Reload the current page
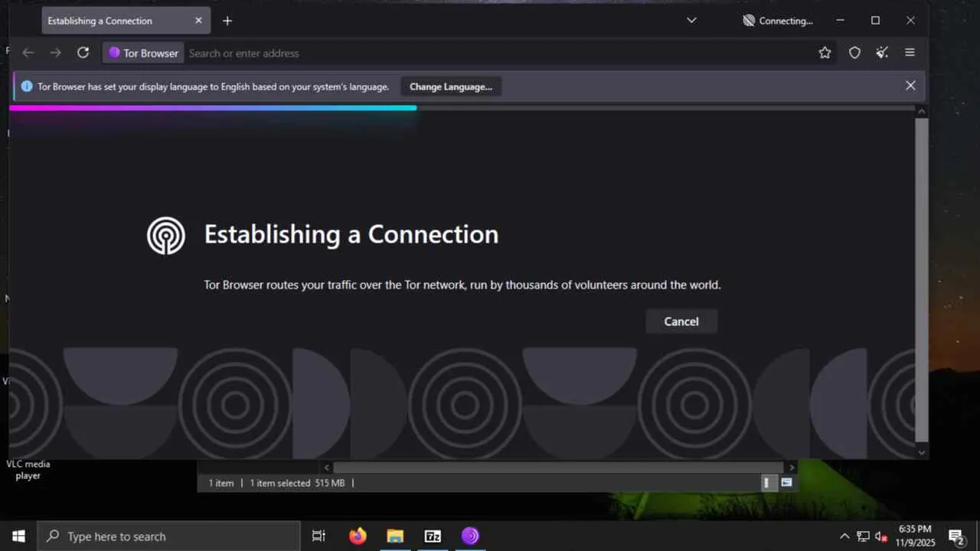 coord(83,53)
